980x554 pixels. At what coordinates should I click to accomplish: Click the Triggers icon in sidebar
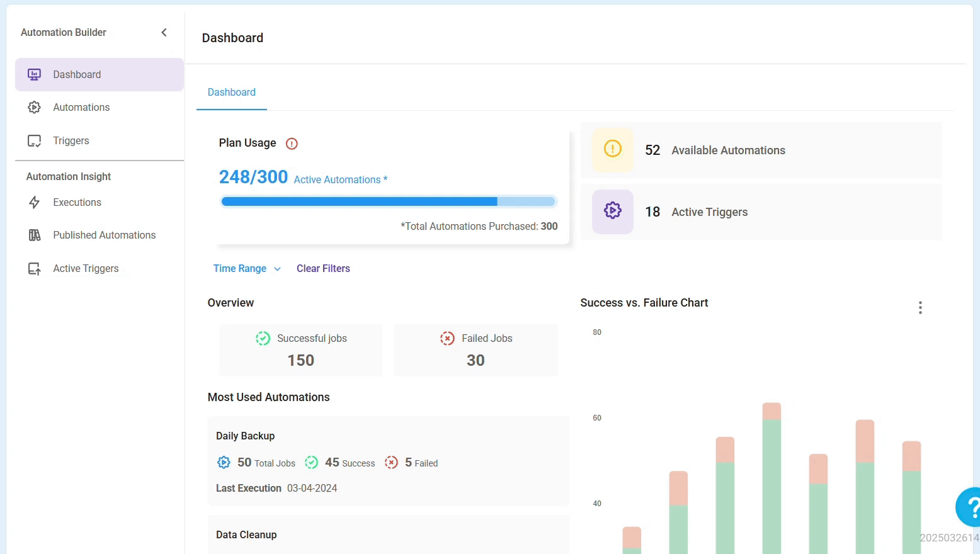(x=34, y=141)
